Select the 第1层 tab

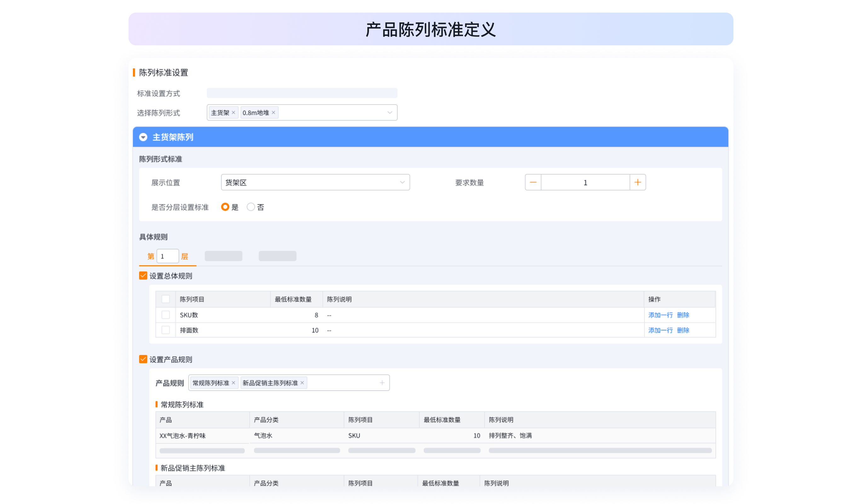click(151, 256)
